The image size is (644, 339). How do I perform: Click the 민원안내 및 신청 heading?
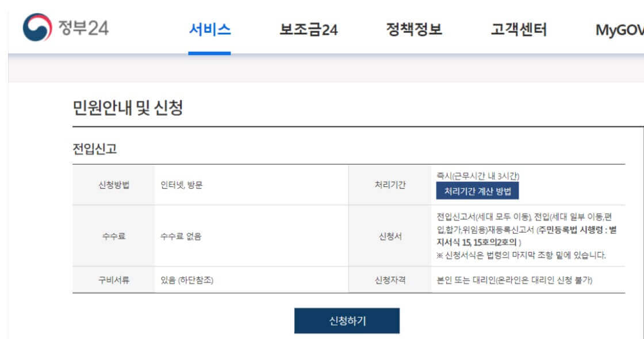coord(128,108)
